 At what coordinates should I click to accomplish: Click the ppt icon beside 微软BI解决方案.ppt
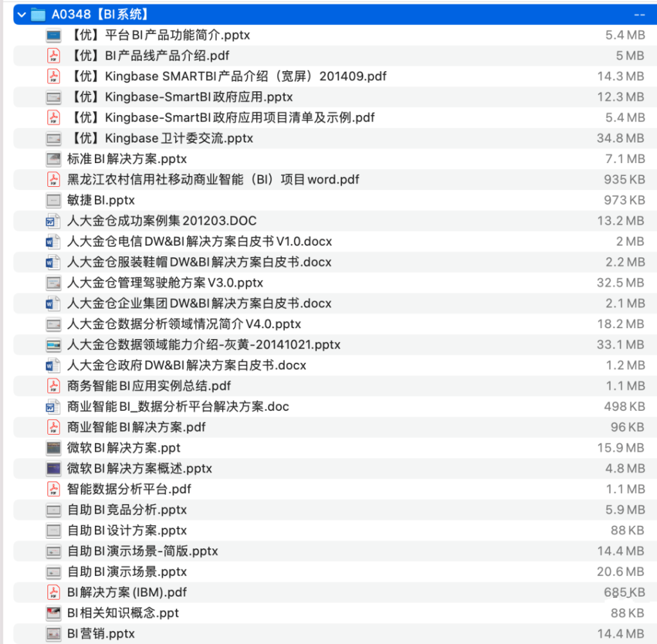[x=54, y=448]
